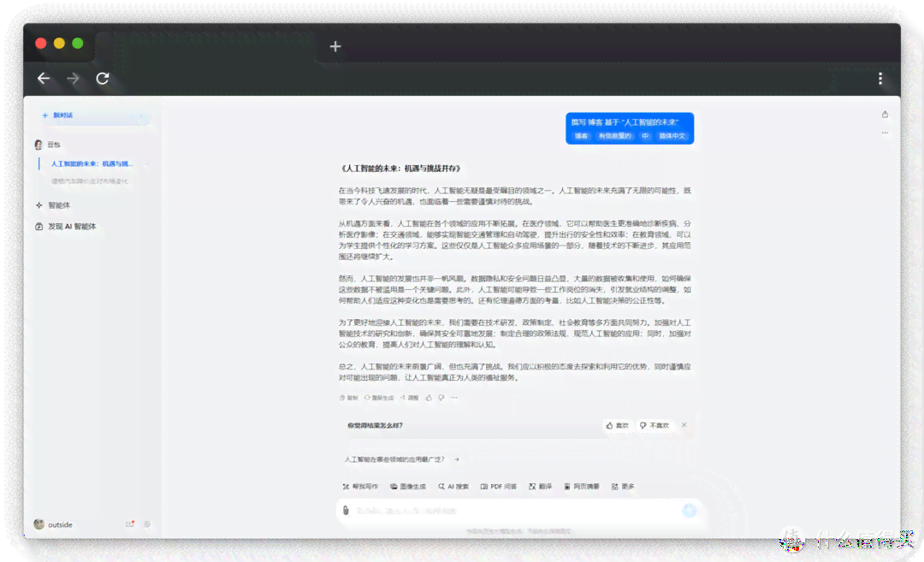
Task: Send the message with blue round button
Action: click(689, 510)
